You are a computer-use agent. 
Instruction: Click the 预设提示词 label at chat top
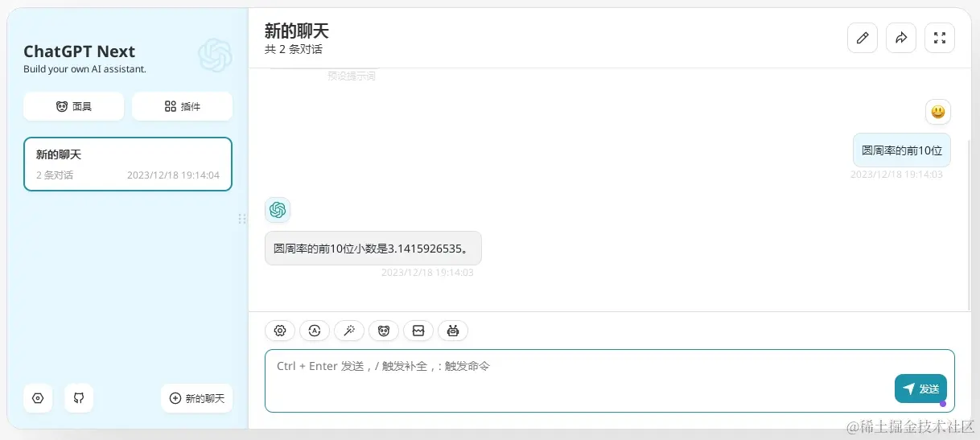[x=352, y=76]
